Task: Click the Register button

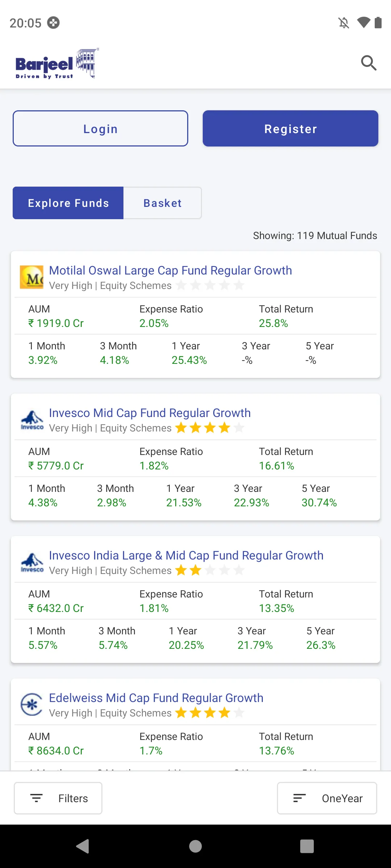Action: click(290, 128)
